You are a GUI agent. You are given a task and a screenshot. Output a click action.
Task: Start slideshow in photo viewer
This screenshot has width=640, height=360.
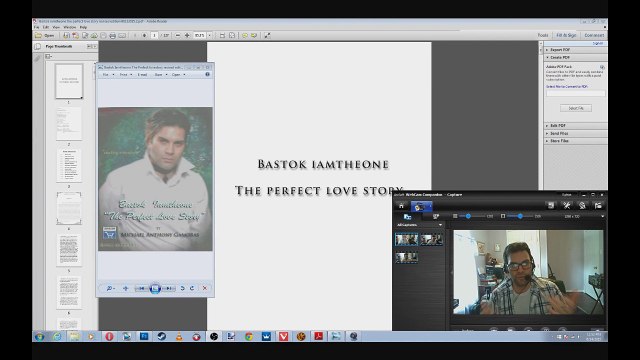[x=155, y=288]
